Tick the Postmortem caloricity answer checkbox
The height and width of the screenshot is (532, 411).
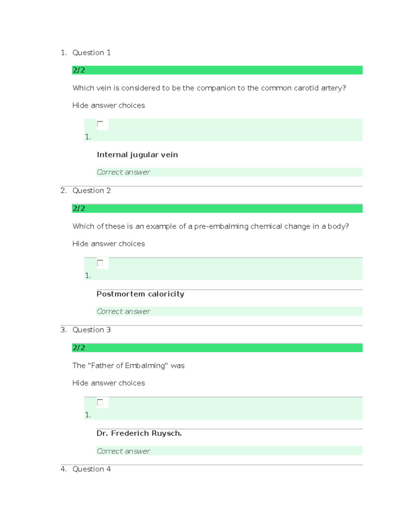[100, 263]
